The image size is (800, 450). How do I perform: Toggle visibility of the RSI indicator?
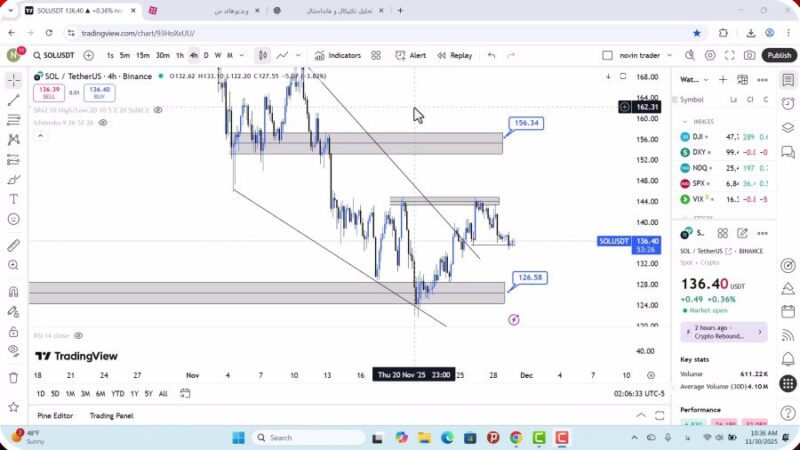point(78,336)
